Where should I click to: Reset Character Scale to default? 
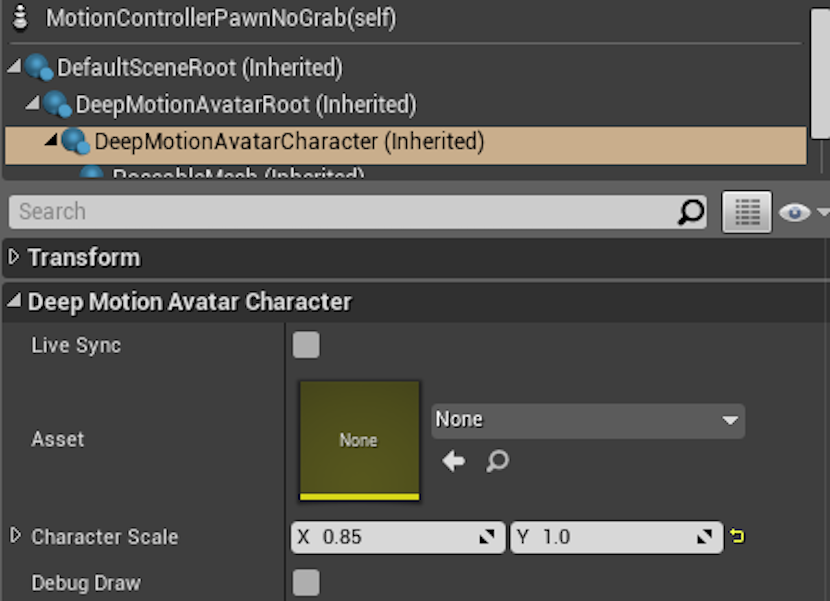click(x=737, y=536)
